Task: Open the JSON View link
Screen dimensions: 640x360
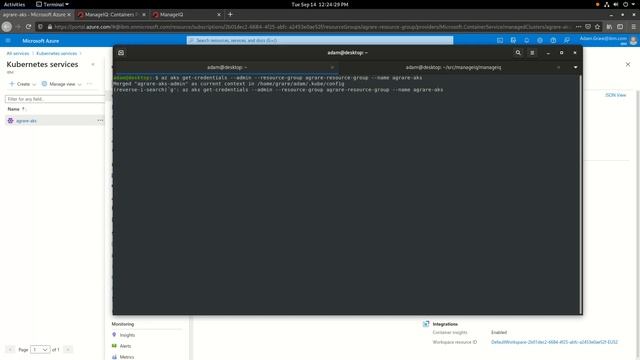Action: (x=616, y=95)
